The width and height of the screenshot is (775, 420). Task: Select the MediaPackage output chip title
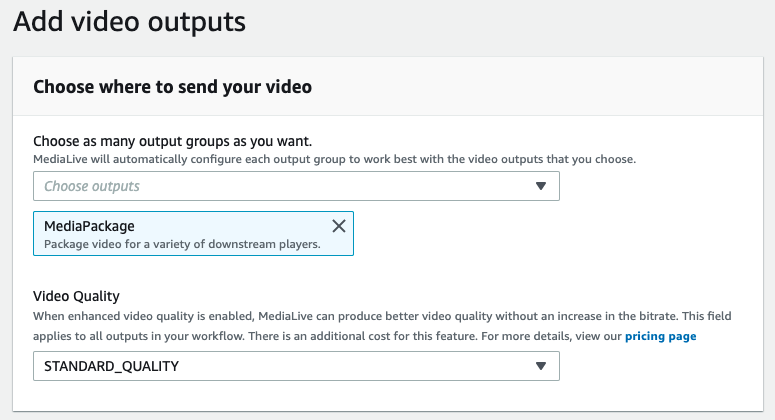pos(89,226)
